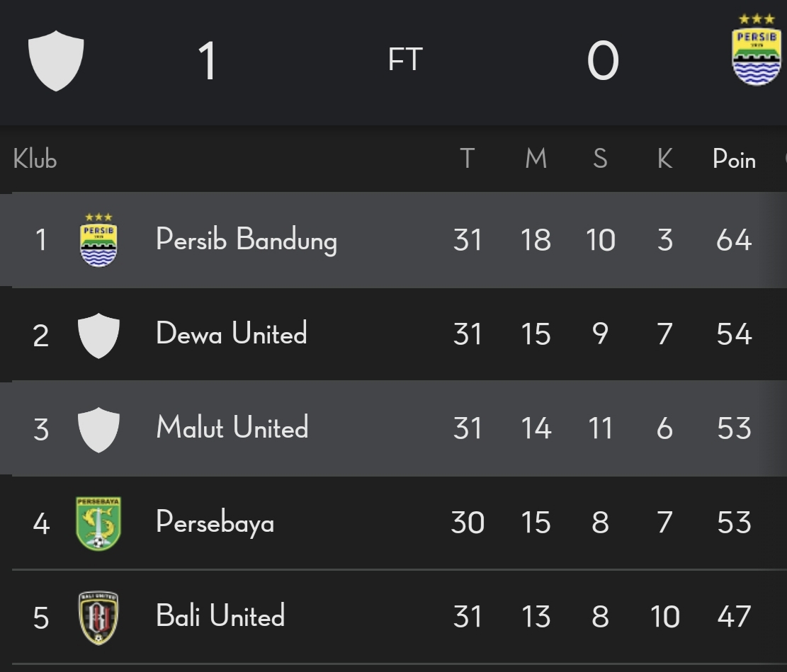Click the S draws column header
This screenshot has width=787, height=672.
tap(600, 159)
